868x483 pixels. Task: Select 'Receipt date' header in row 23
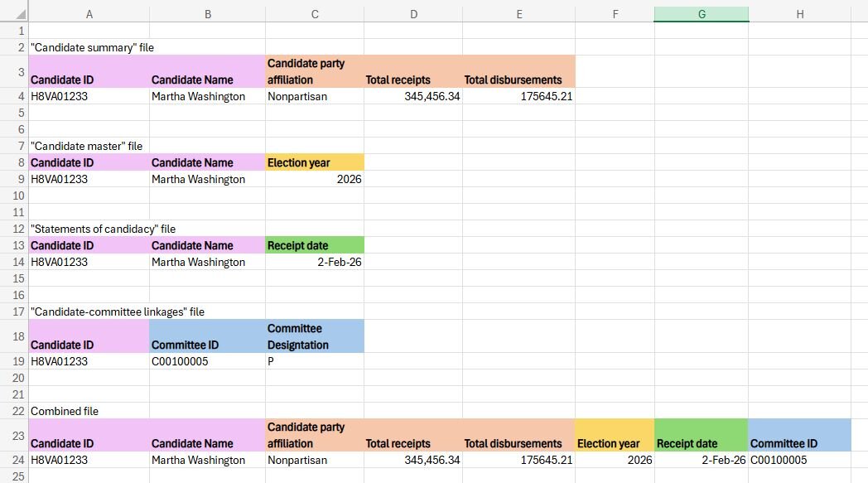click(702, 436)
